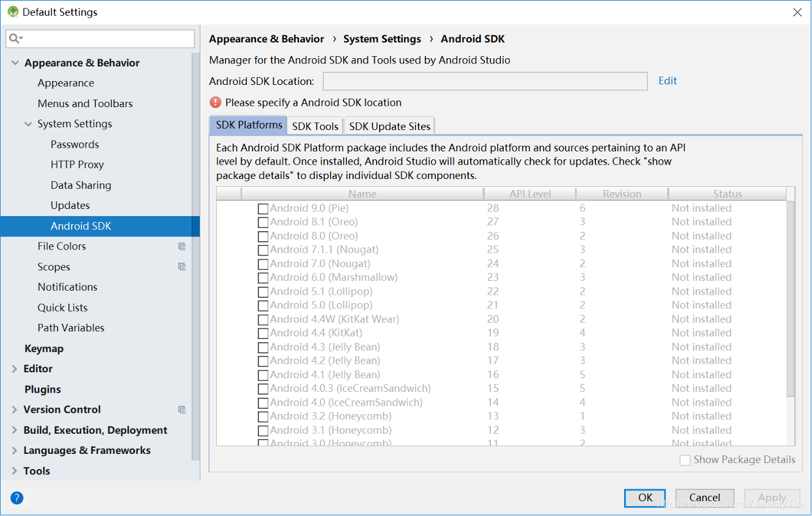Click the project-level icon next to Version Control

(x=182, y=410)
